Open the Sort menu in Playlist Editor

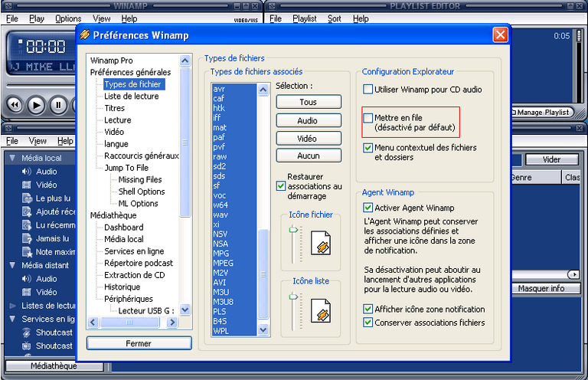[x=334, y=18]
